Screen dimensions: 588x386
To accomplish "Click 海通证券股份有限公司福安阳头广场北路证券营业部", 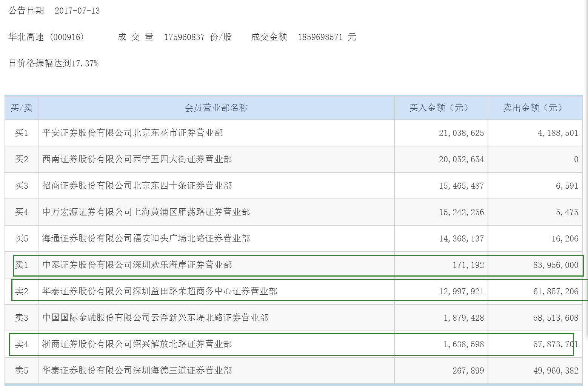I will 146,238.
